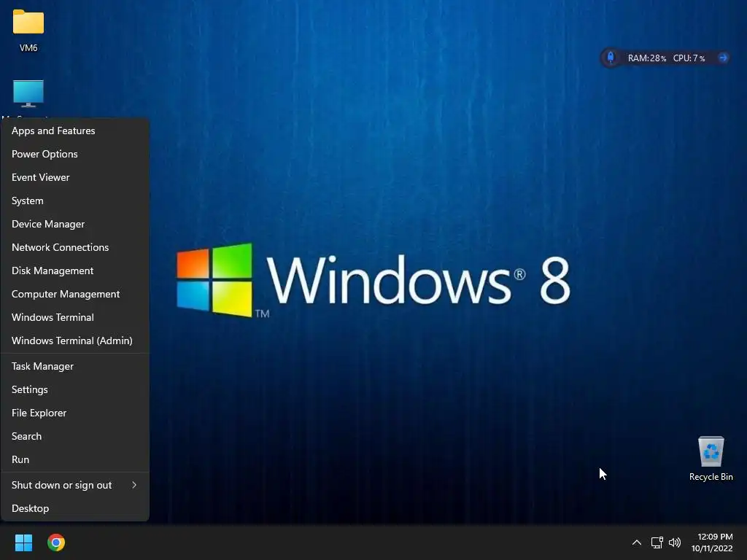Show hidden system tray icons chevron
Image resolution: width=747 pixels, height=560 pixels.
pyautogui.click(x=636, y=542)
